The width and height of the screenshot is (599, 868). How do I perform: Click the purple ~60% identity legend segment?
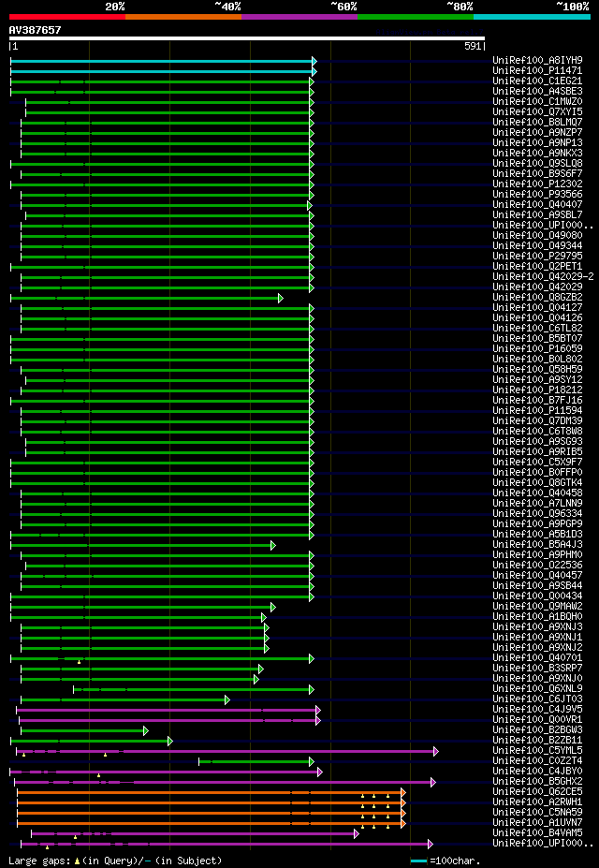pos(299,17)
